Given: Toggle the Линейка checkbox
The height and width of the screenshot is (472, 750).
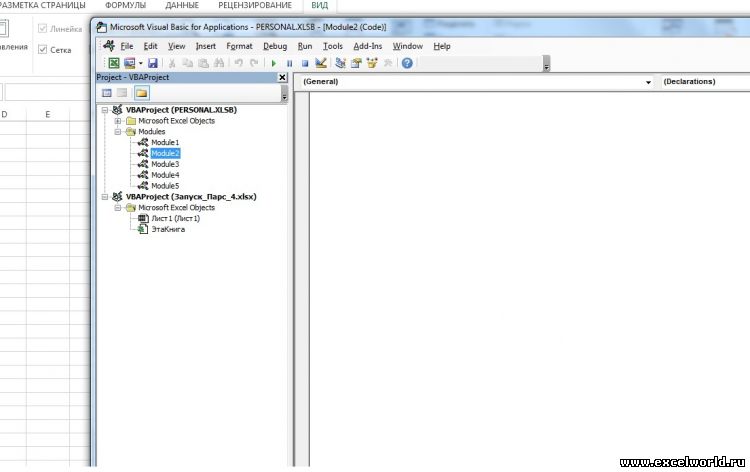Looking at the screenshot, I should click(43, 29).
